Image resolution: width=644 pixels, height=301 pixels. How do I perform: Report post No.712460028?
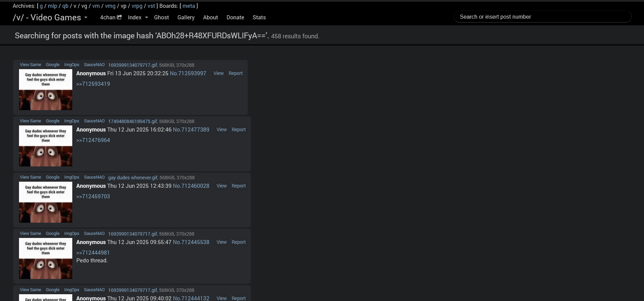(239, 186)
